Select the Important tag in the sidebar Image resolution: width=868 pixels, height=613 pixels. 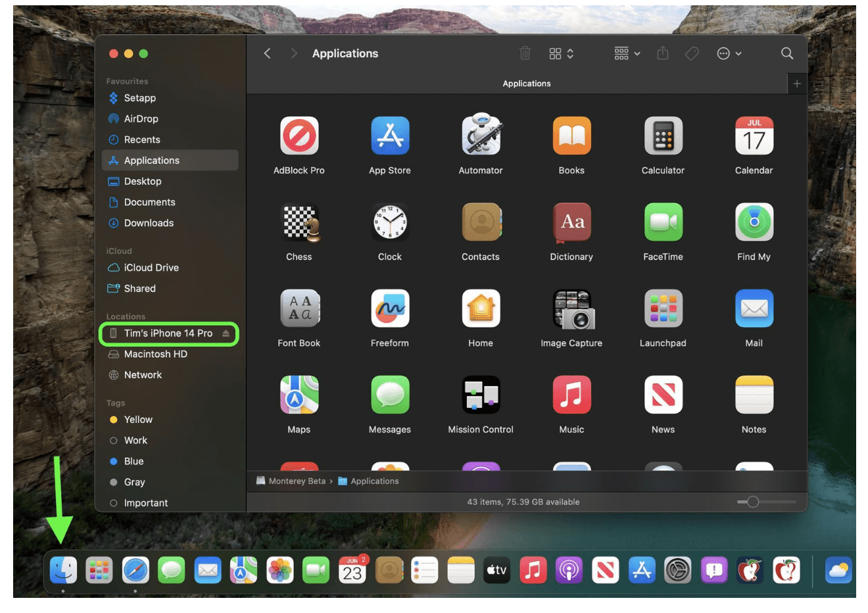(x=170, y=503)
